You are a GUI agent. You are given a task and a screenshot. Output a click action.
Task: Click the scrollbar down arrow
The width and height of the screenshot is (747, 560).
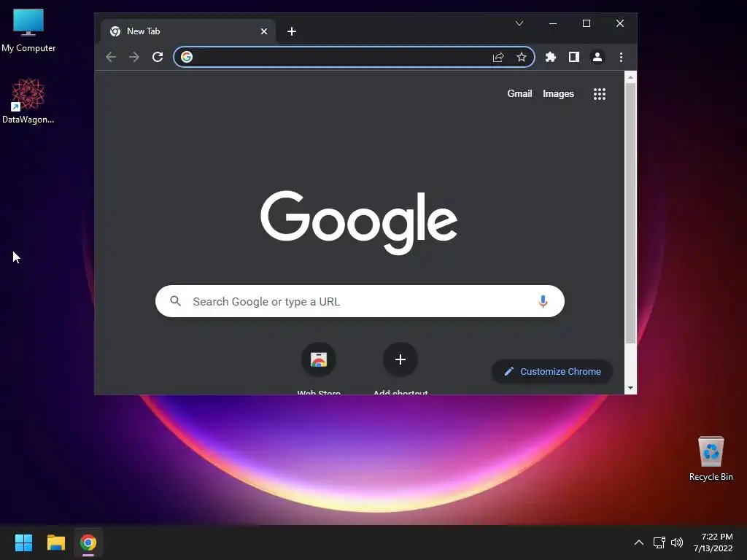630,388
